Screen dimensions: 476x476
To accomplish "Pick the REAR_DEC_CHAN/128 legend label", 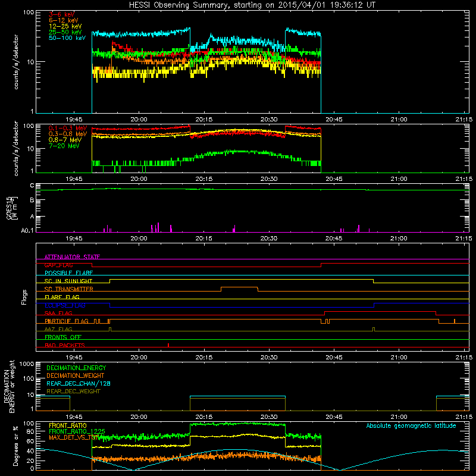I will coord(79,383).
